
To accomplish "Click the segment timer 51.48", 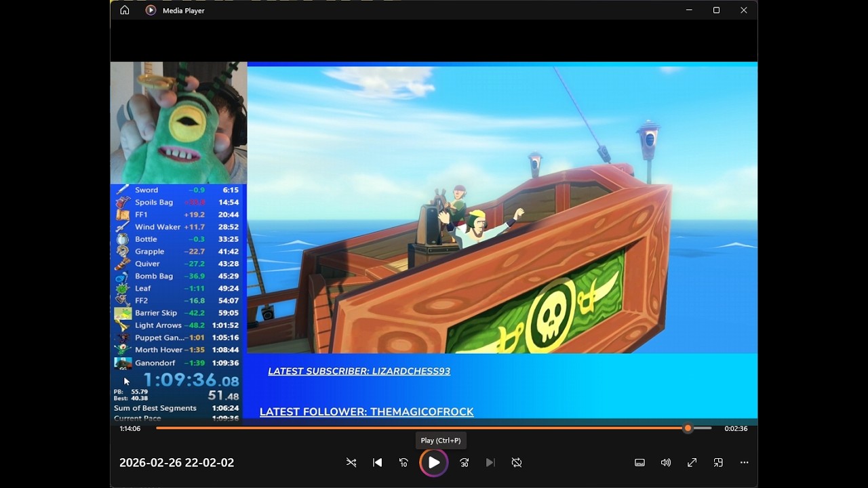I will tap(223, 396).
